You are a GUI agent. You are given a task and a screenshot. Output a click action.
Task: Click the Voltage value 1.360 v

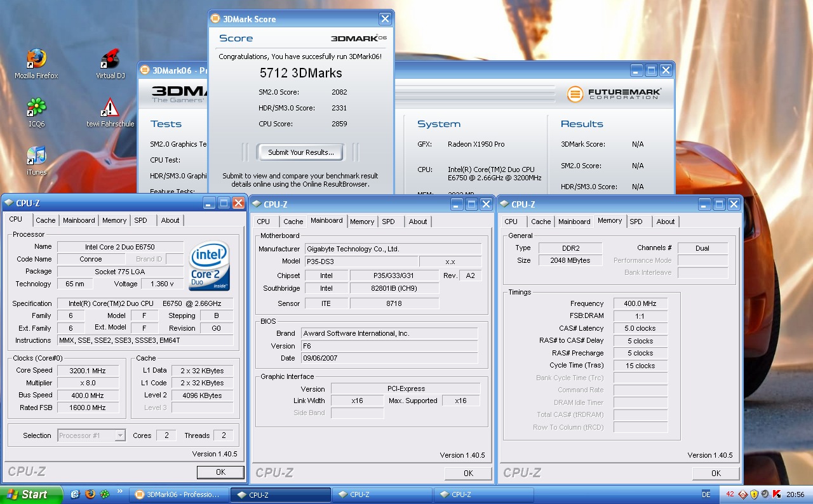point(163,284)
